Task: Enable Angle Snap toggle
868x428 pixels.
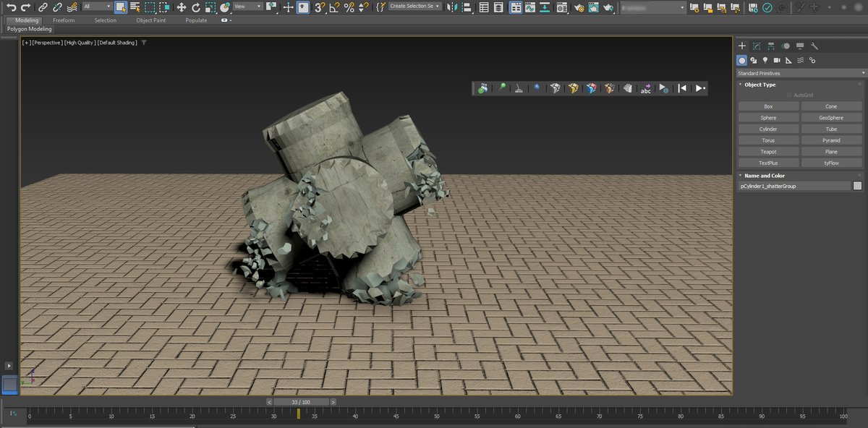Action: pyautogui.click(x=335, y=7)
